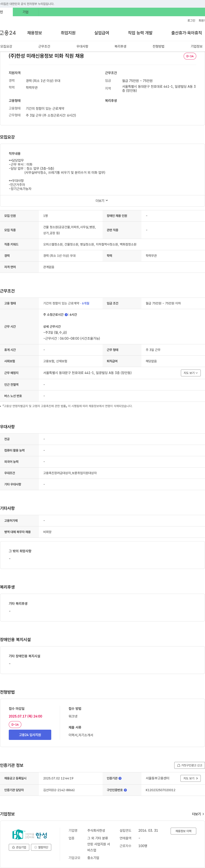Screen dimensions: 205x868
Task: Click 서울동부고용센터 text
Action: click(157, 778)
